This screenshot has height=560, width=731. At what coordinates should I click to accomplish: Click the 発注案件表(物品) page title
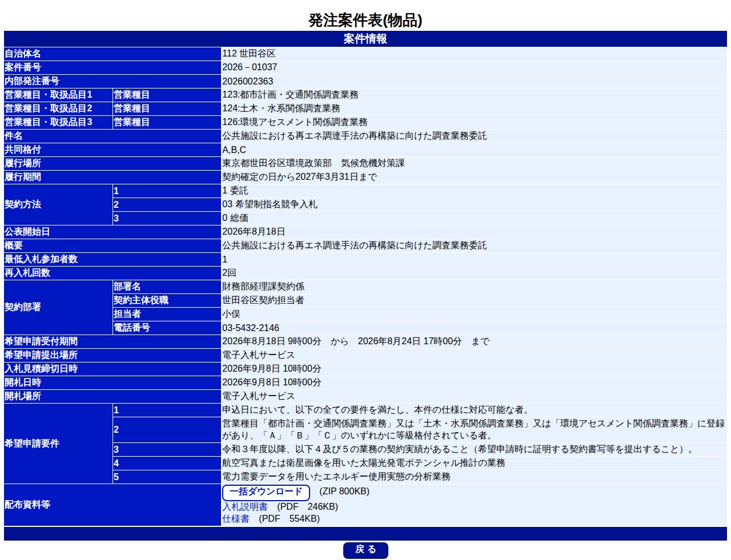point(365,21)
